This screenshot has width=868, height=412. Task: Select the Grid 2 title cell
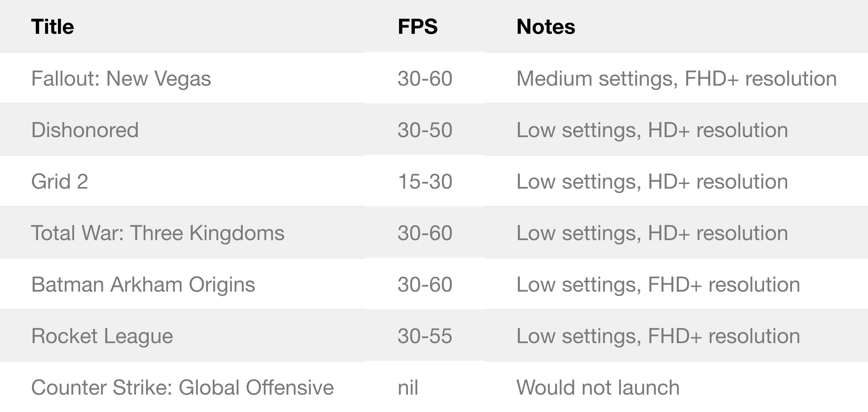(x=60, y=182)
